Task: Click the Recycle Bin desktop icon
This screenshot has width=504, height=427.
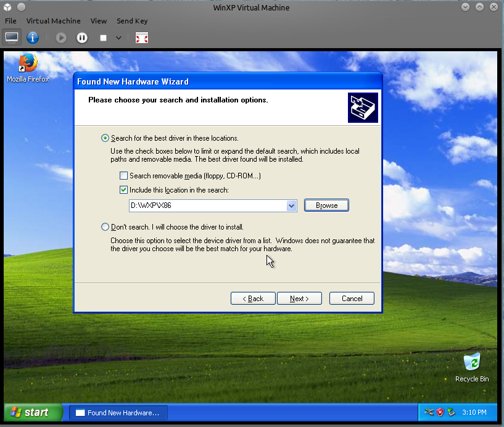Action: (472, 368)
